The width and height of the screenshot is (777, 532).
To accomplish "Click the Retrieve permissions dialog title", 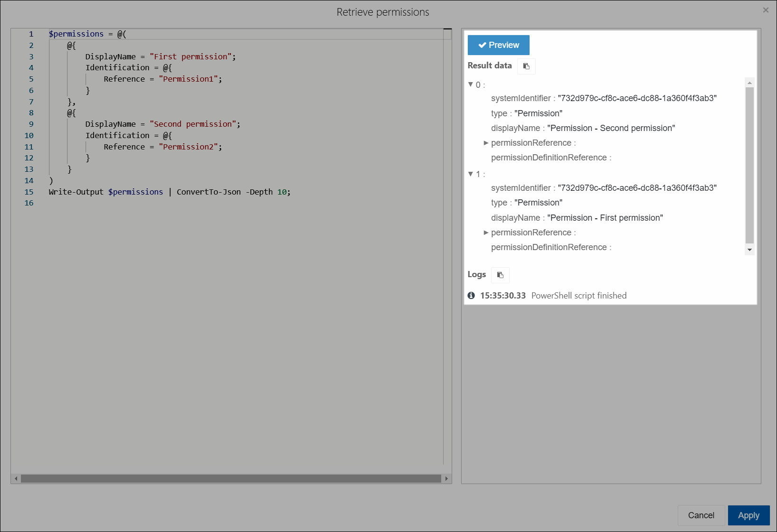I will (x=383, y=12).
